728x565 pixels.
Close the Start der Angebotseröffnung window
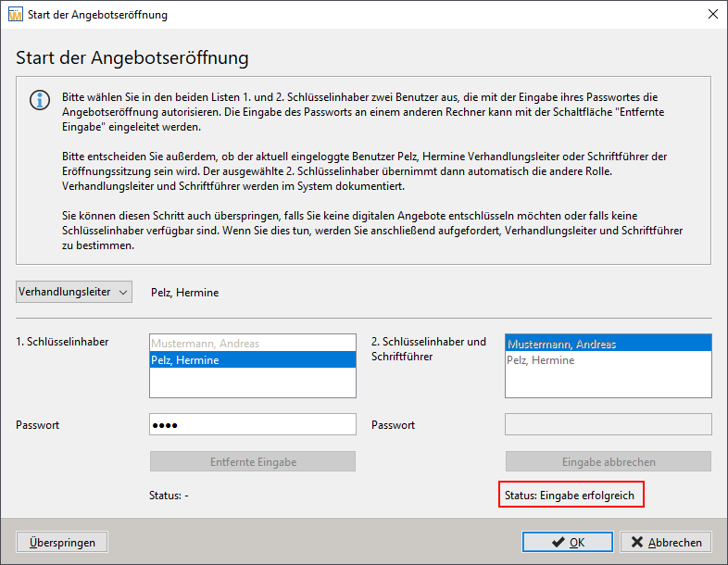(712, 14)
